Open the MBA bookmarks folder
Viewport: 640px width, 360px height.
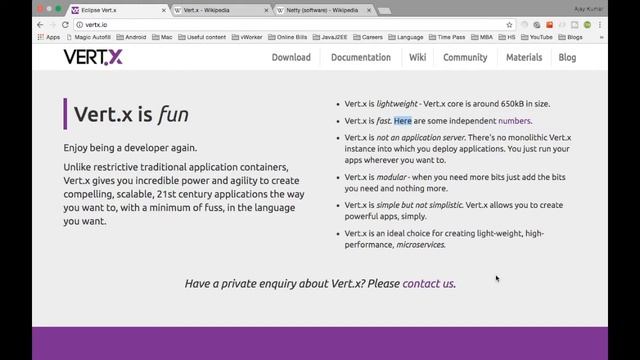[x=482, y=37]
